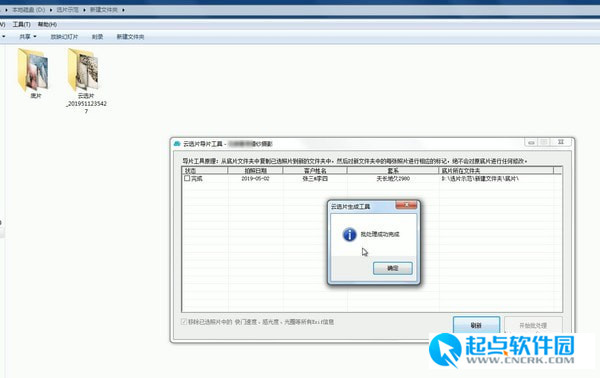Image resolution: width=600 pixels, height=378 pixels.
Task: Click 刻录 in the Explorer toolbar
Action: (98, 37)
